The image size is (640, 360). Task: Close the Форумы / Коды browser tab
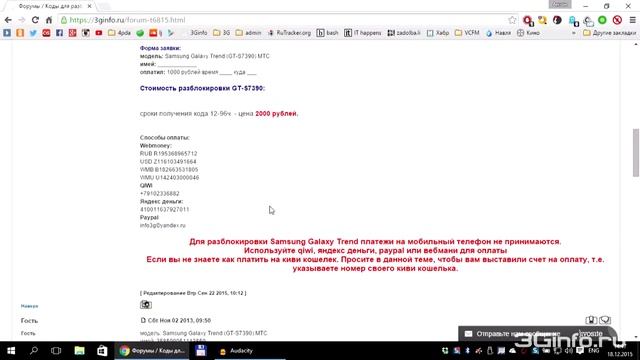(89, 6)
